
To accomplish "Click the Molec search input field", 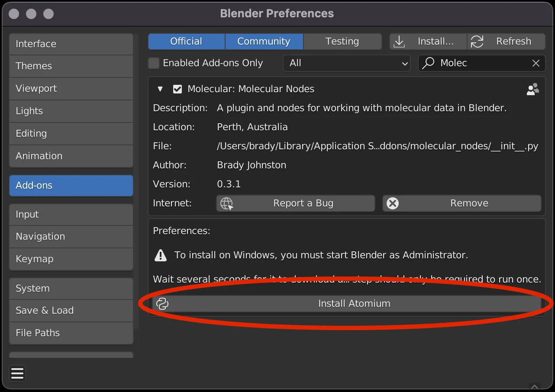I will [481, 63].
